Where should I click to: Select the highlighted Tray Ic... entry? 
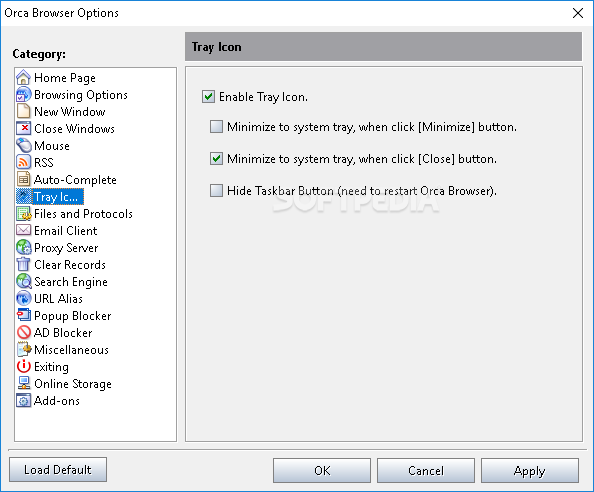pos(58,197)
